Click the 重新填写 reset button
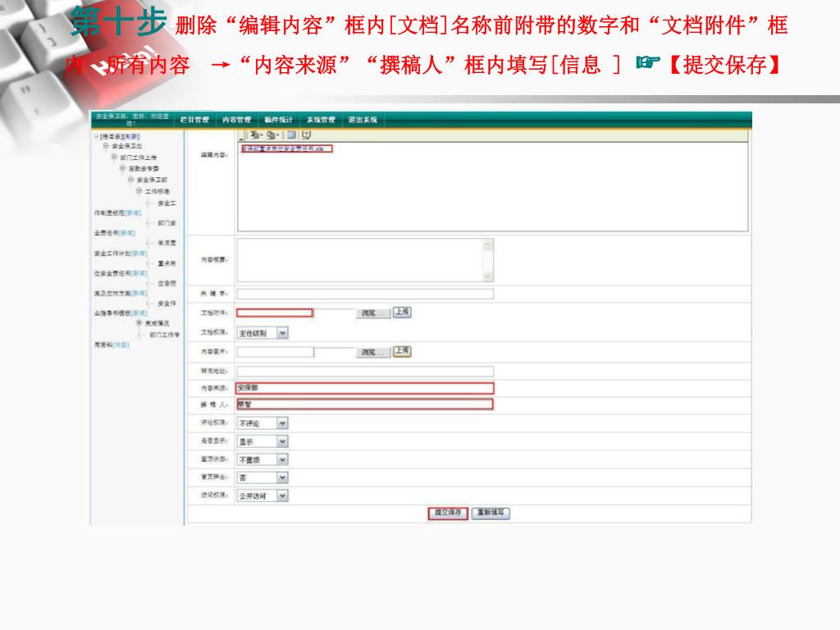840x630 pixels. coord(491,514)
